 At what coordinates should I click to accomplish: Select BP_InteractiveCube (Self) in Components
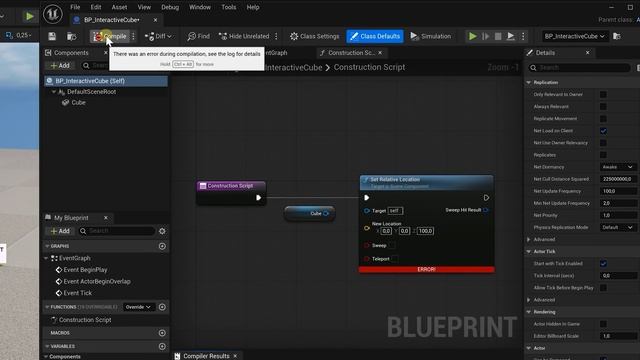point(106,81)
